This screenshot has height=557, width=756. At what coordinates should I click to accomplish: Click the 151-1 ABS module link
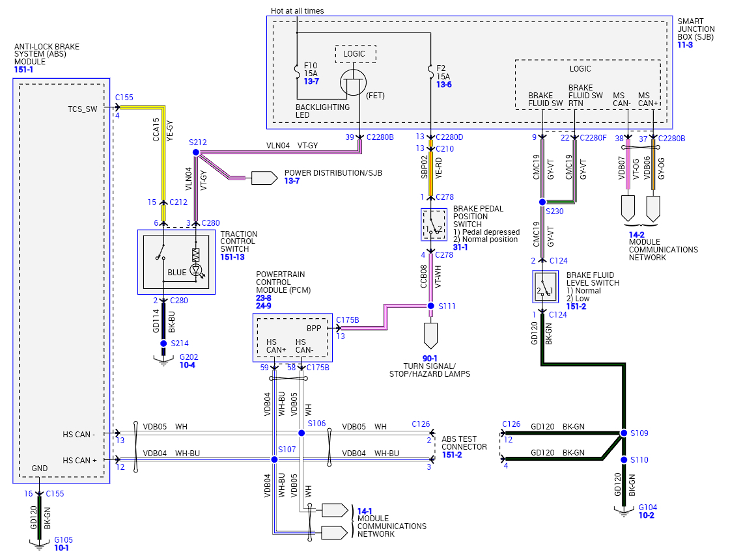point(23,70)
